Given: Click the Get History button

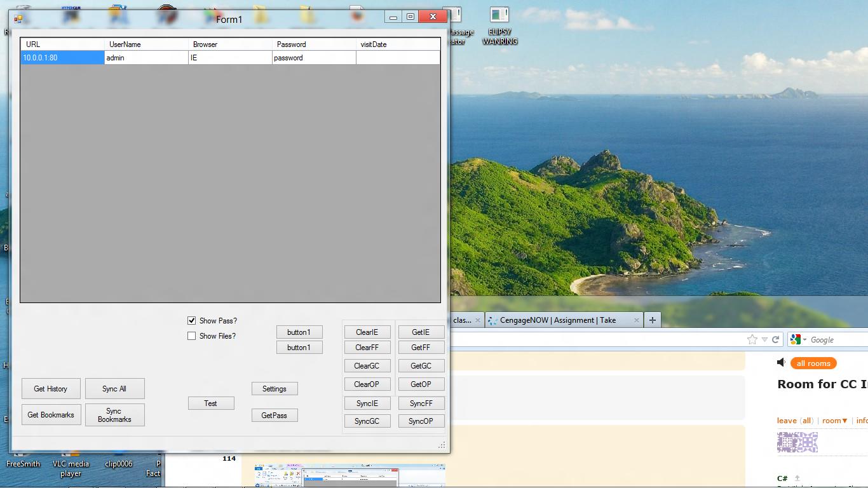Looking at the screenshot, I should (51, 389).
